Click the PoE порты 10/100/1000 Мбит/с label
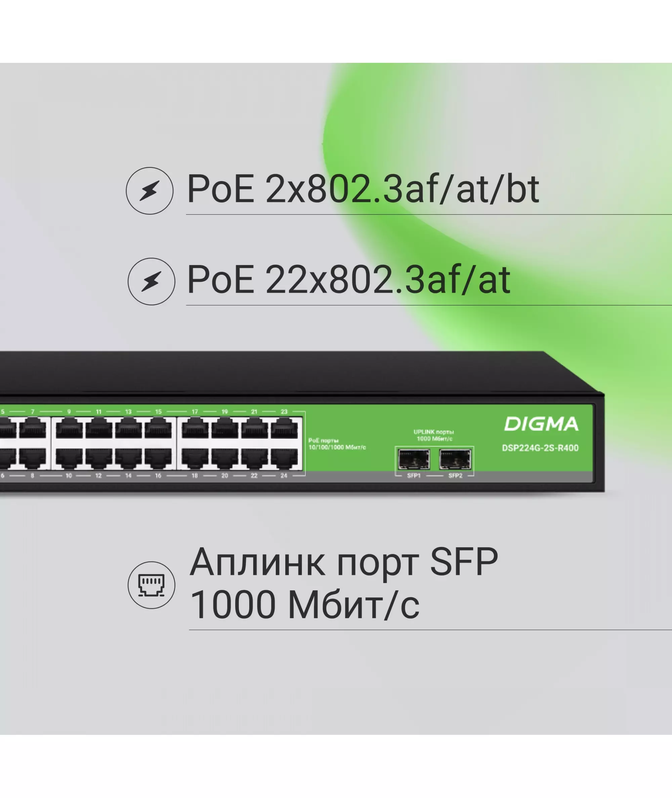Image resolution: width=672 pixels, height=798 pixels. point(337,444)
